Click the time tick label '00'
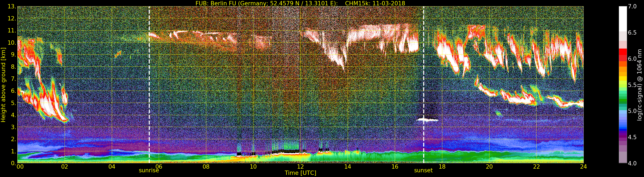The width and height of the screenshot is (644, 177). click(x=20, y=166)
